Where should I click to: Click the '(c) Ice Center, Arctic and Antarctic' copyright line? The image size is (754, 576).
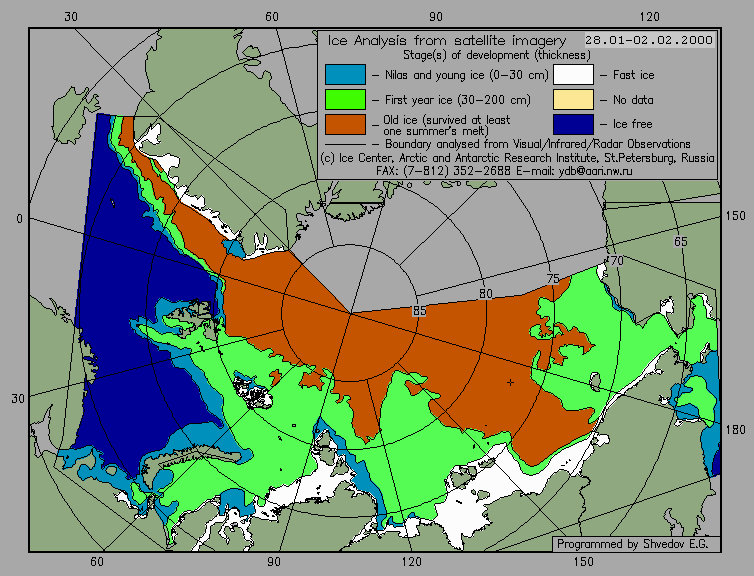[517, 158]
